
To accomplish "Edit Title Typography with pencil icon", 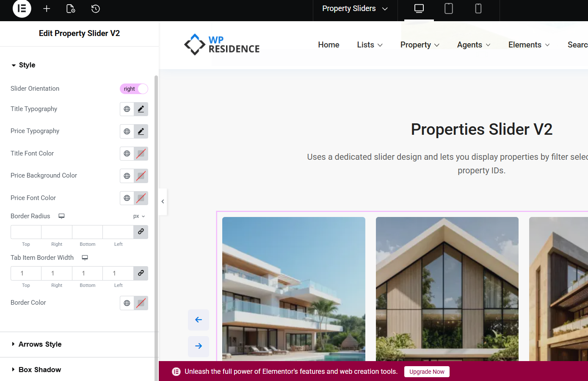I will click(x=141, y=109).
